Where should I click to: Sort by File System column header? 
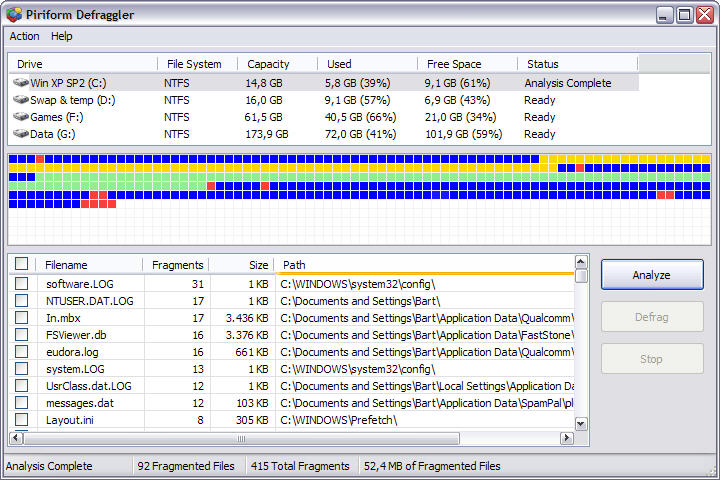click(x=197, y=64)
